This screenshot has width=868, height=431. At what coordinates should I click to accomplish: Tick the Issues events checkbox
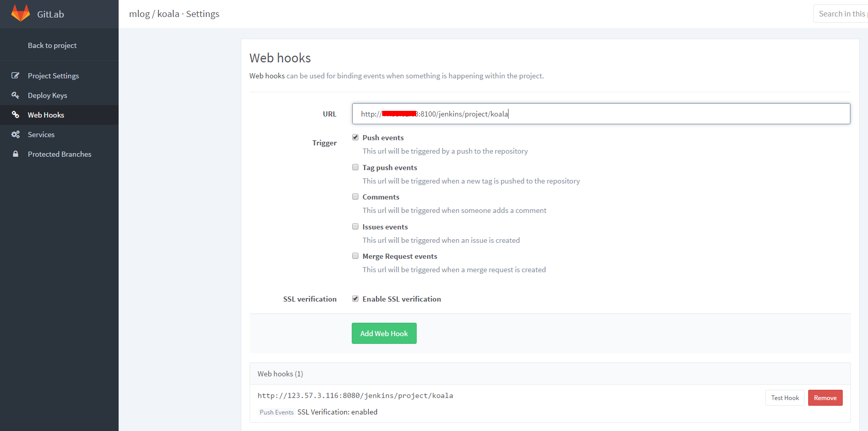pos(355,226)
